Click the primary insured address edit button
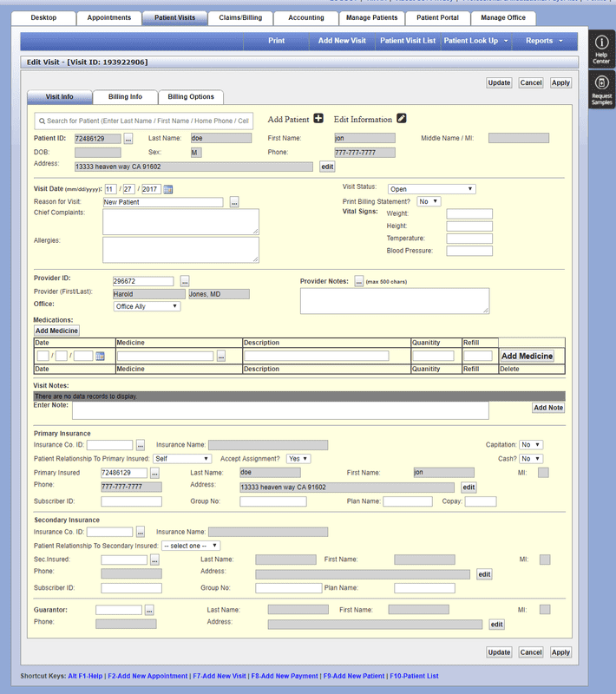 pos(469,488)
